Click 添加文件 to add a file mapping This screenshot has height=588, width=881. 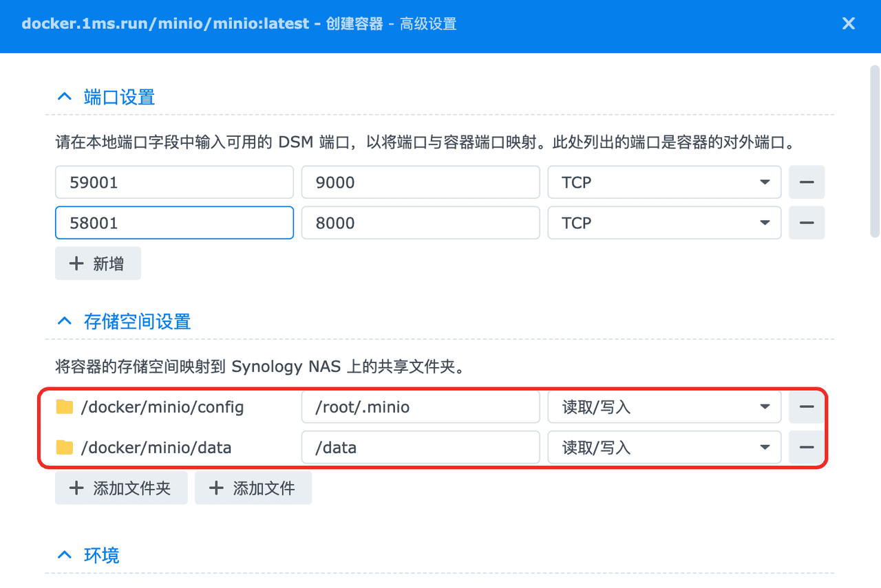click(253, 488)
